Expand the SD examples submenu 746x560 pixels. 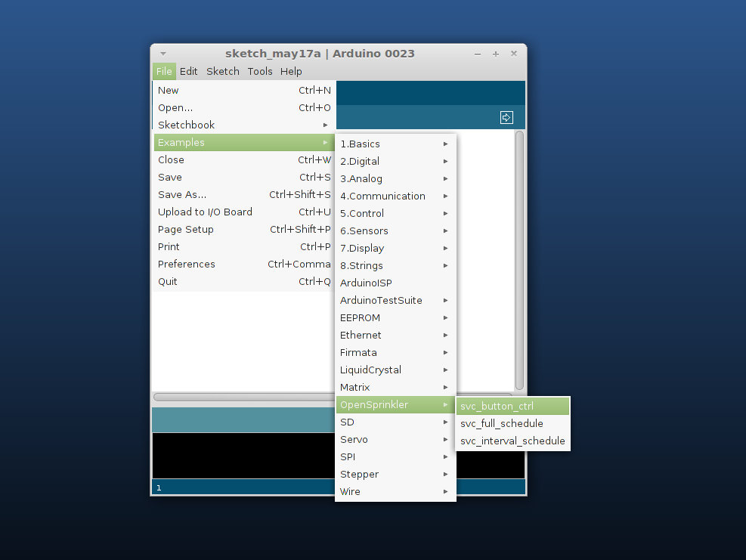pos(395,422)
